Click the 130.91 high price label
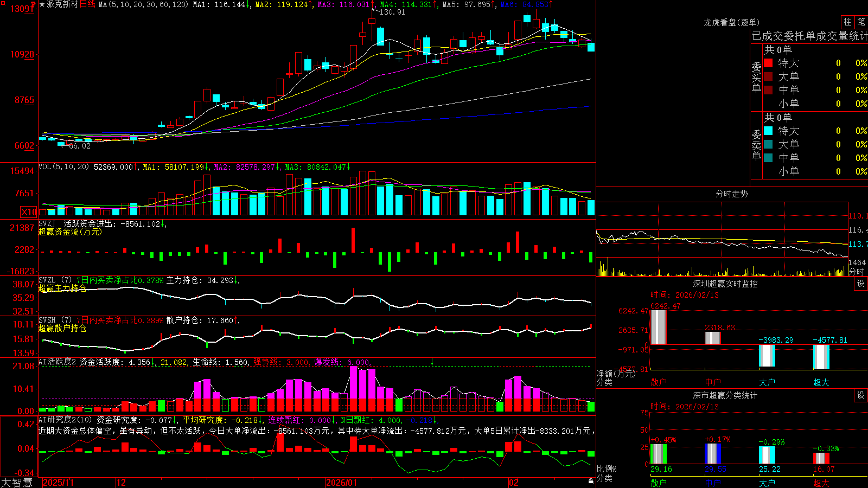The image size is (868, 488). click(x=392, y=12)
